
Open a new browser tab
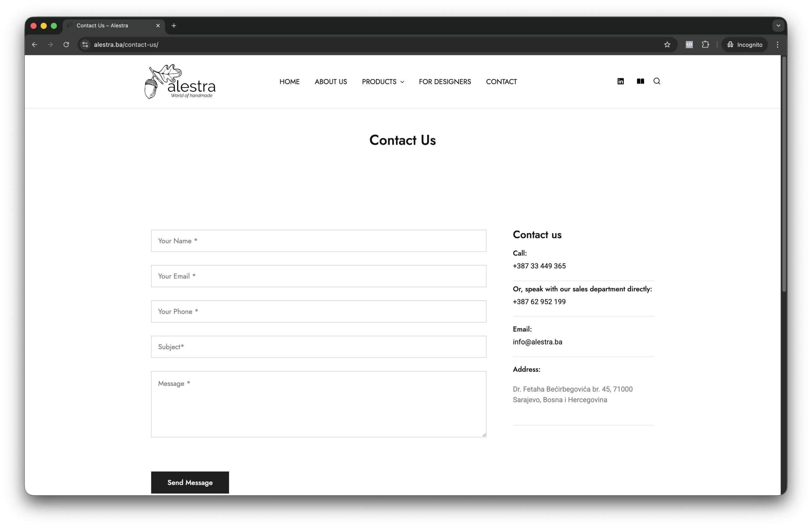174,26
